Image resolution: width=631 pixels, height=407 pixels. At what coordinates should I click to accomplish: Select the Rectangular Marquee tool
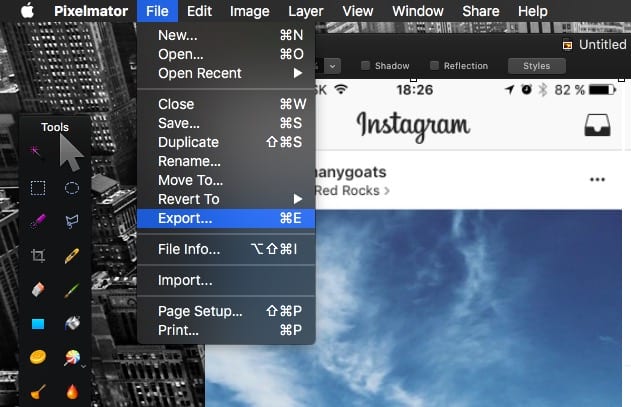point(38,187)
